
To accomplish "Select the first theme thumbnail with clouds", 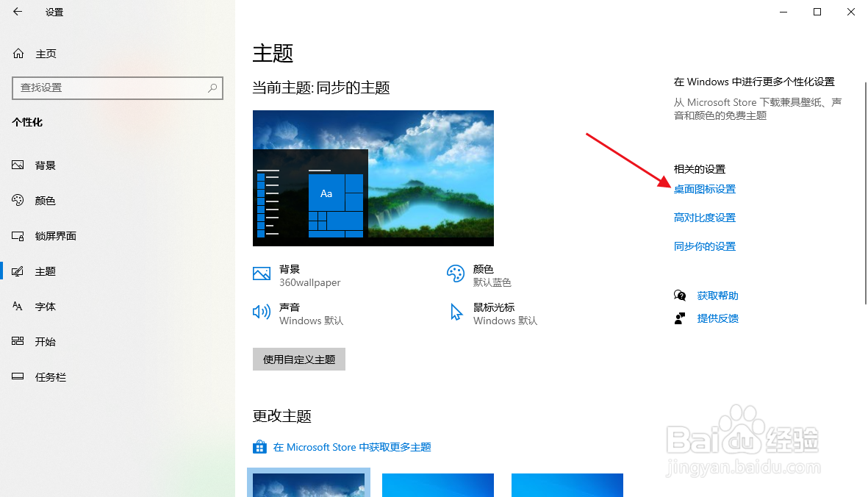I will pos(309,482).
